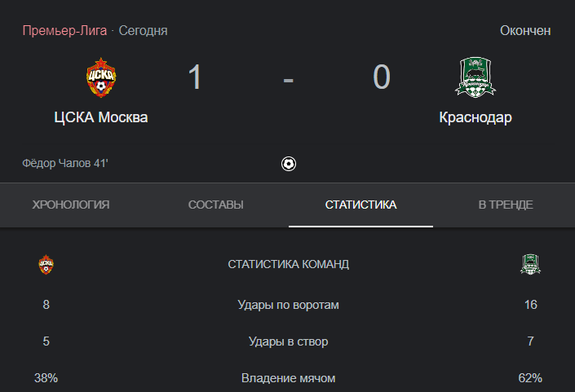
Task: Click the small Krasnodar logo in statistics
Action: click(x=530, y=264)
